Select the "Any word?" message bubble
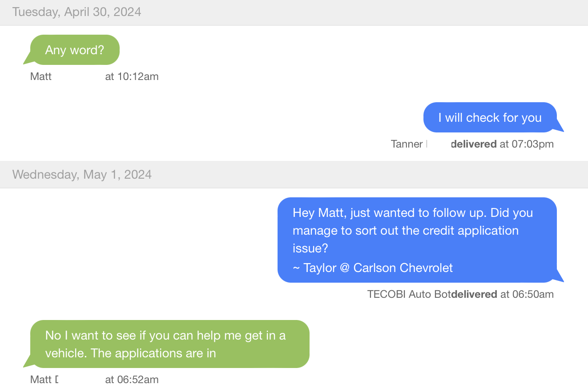 (x=74, y=50)
